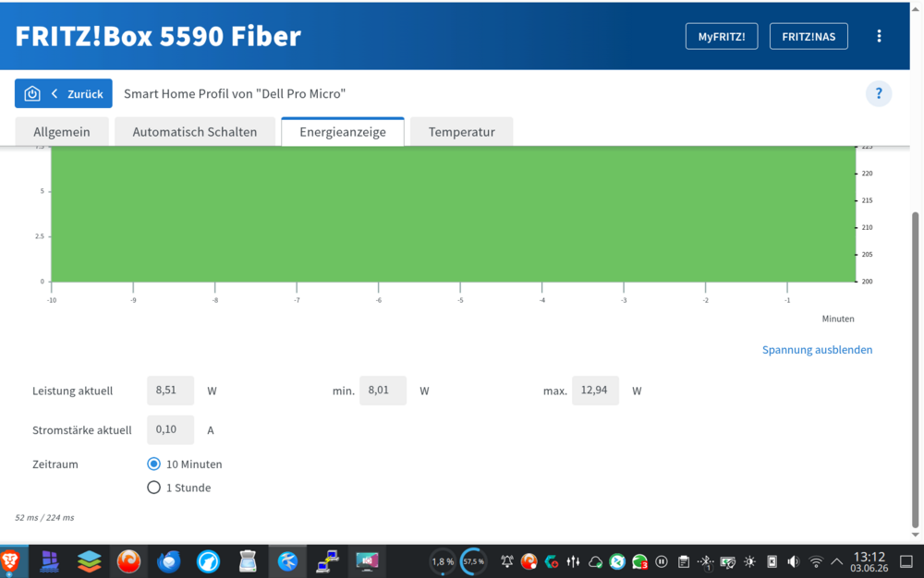Screen dimensions: 924x578
Task: Open Wi-Fi network tray icon
Action: point(816,562)
